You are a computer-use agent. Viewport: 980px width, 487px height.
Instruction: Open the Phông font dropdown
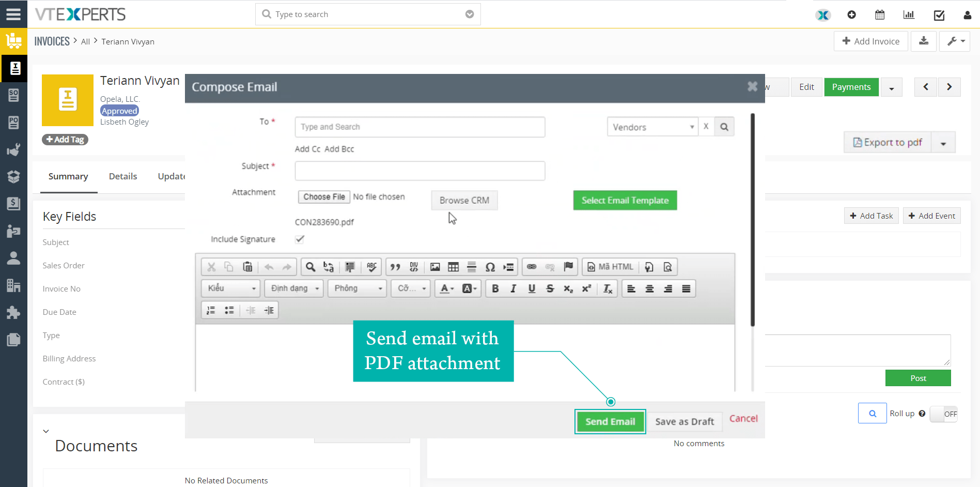tap(356, 288)
